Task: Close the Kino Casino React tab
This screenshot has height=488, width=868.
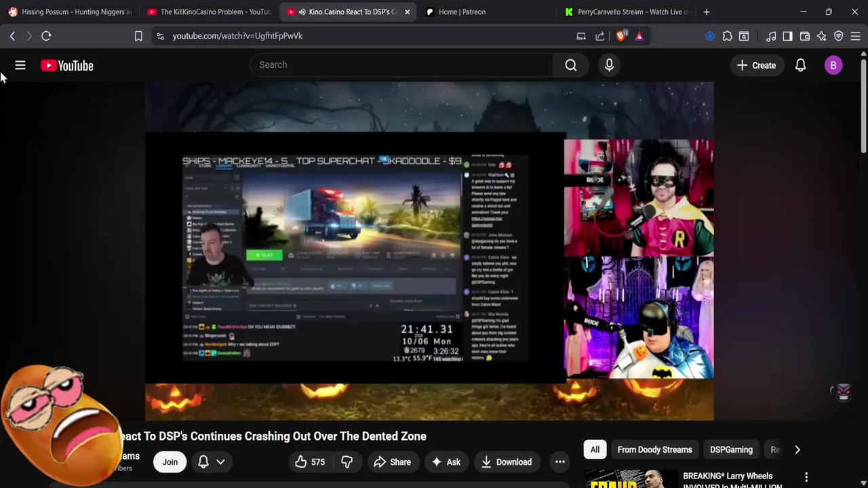Action: point(407,12)
